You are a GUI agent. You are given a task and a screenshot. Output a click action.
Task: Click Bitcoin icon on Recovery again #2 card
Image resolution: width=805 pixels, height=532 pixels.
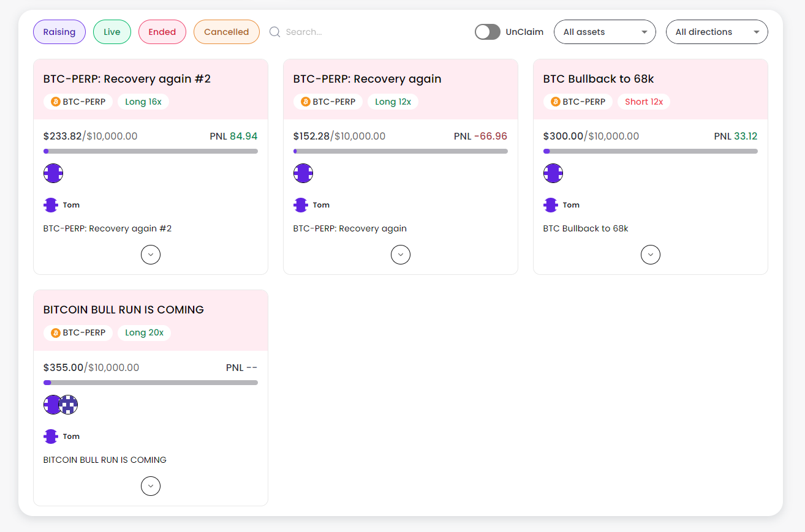click(56, 102)
